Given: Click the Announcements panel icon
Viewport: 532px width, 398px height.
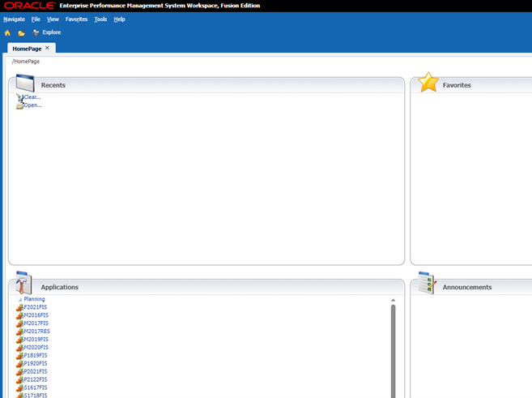Looking at the screenshot, I should point(427,285).
